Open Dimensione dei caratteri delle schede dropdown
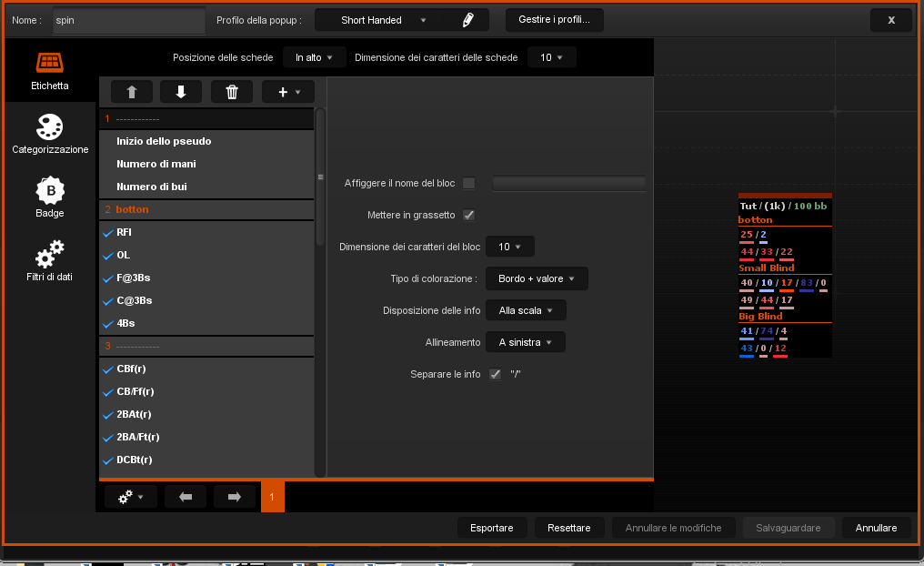Image resolution: width=924 pixels, height=566 pixels. (x=551, y=57)
